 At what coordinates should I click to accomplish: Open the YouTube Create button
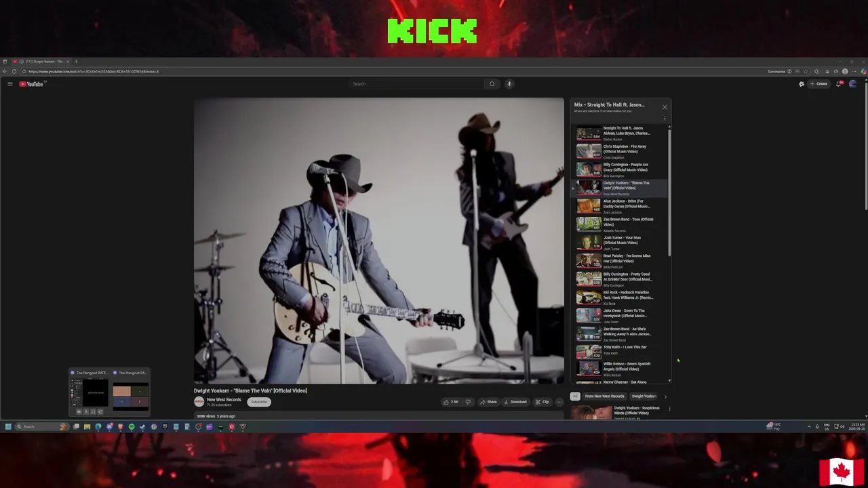click(x=818, y=84)
